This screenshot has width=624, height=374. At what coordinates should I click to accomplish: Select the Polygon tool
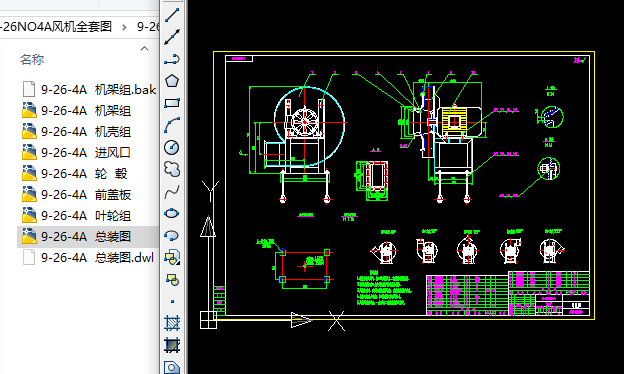[x=172, y=81]
